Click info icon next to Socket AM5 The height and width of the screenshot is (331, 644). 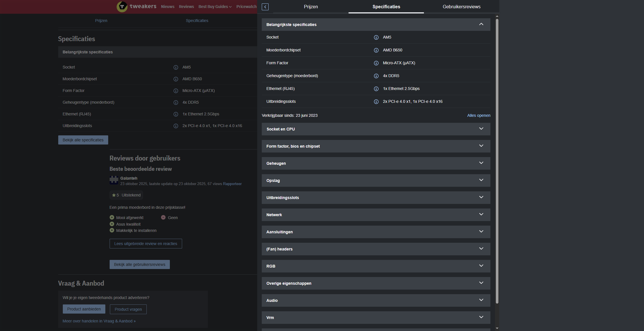[x=376, y=37]
